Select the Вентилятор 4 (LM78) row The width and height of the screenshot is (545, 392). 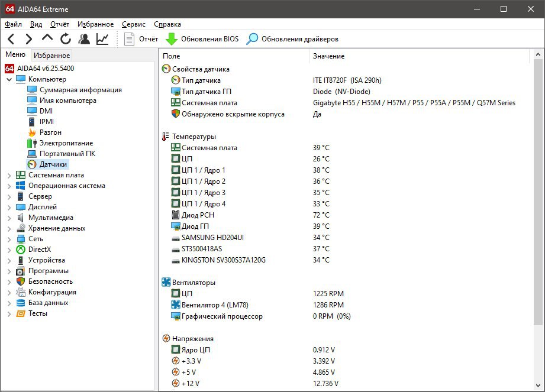(x=215, y=305)
